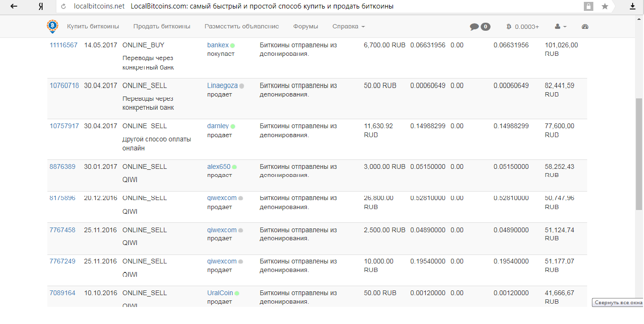Screen dimensions: 644x324
Task: Click the date 30.01.2017
Action: [100, 166]
